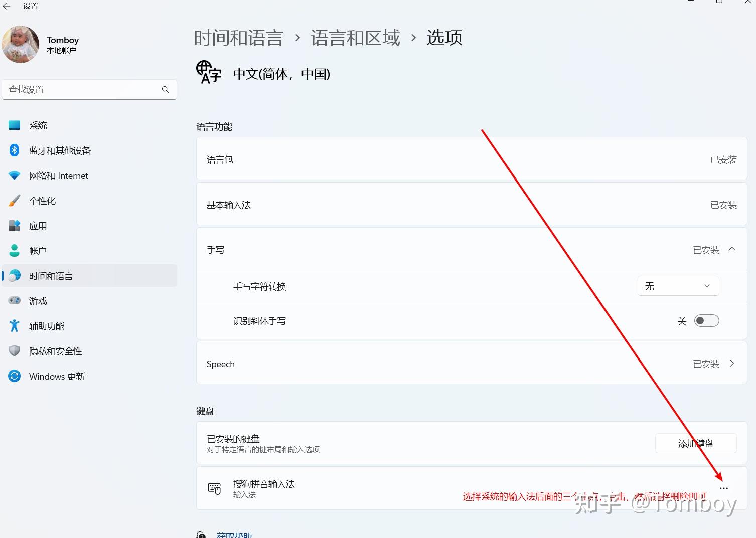Open the 获取帮助 link
Viewport: 756px width, 538px height.
pyautogui.click(x=234, y=534)
